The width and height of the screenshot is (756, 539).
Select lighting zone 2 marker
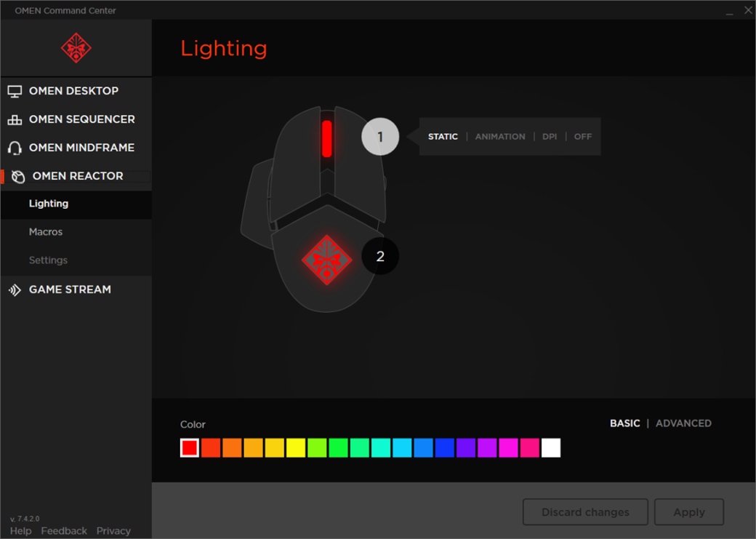pos(380,256)
